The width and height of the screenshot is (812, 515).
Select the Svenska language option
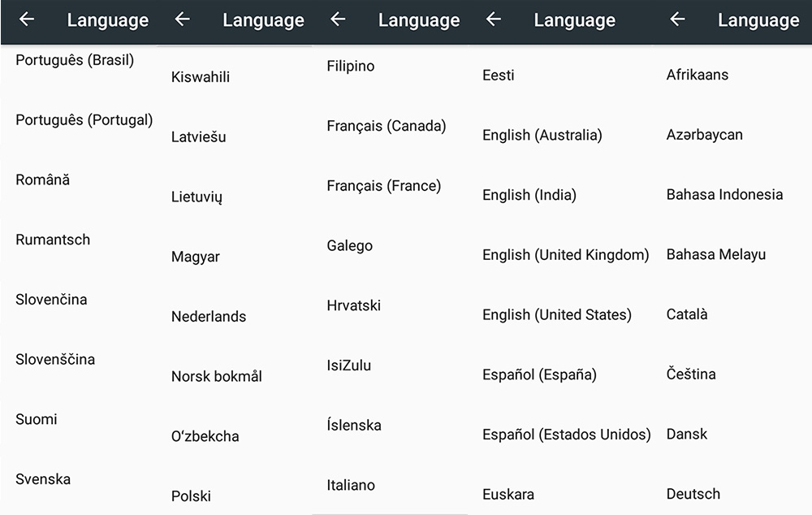click(x=43, y=479)
